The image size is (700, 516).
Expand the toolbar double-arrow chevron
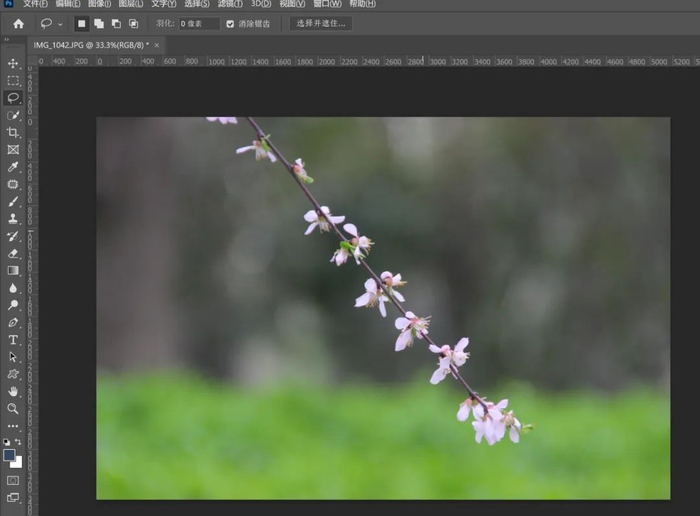(x=7, y=40)
